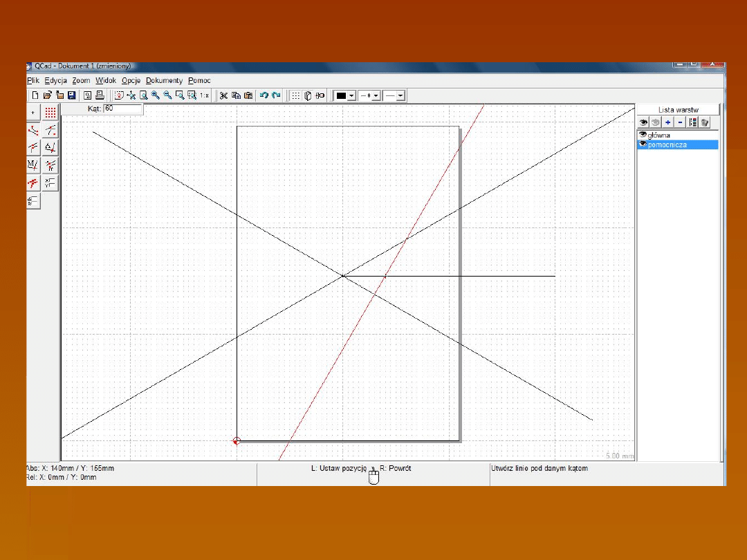The width and height of the screenshot is (747, 560).
Task: Click the Kąt angle input field
Action: click(x=123, y=109)
